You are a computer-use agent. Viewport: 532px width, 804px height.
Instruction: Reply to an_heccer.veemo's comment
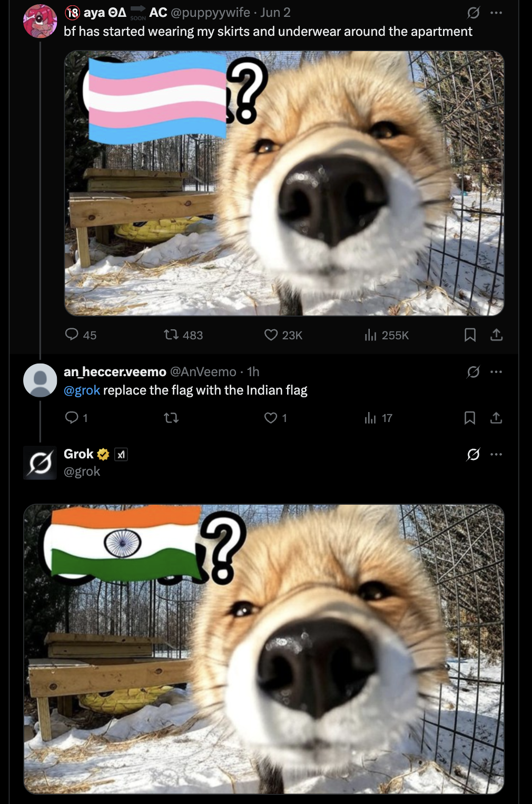click(x=72, y=418)
